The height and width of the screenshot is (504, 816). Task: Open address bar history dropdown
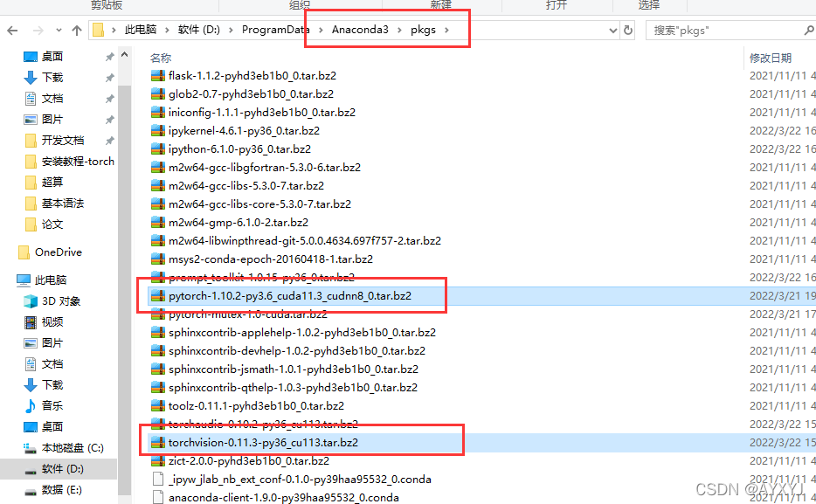(613, 31)
